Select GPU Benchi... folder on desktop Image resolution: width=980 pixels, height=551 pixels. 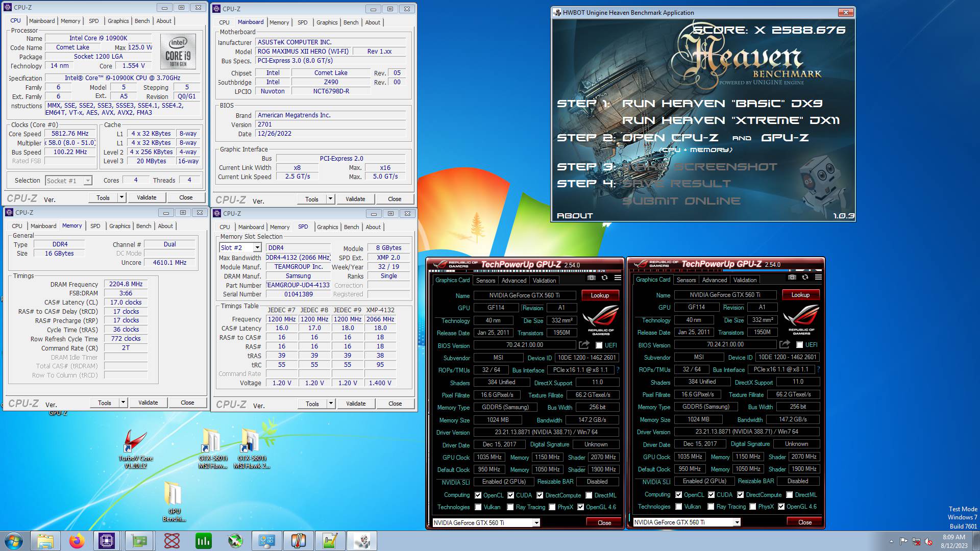tap(174, 502)
